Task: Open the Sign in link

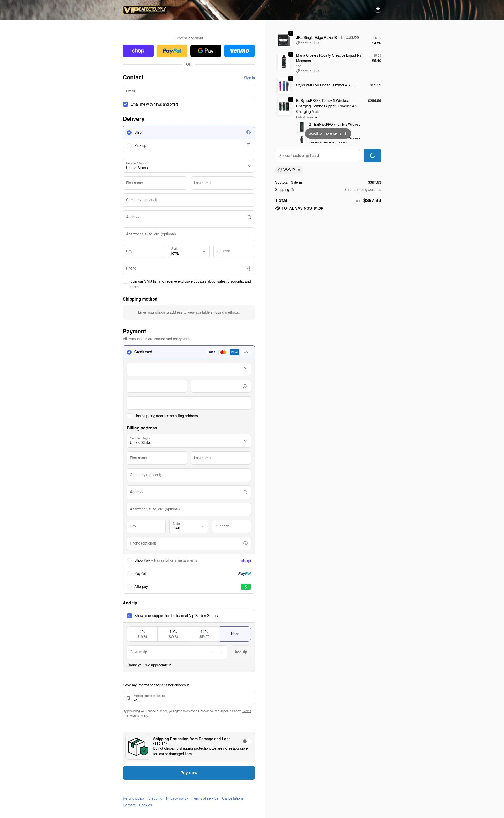Action: (x=249, y=78)
